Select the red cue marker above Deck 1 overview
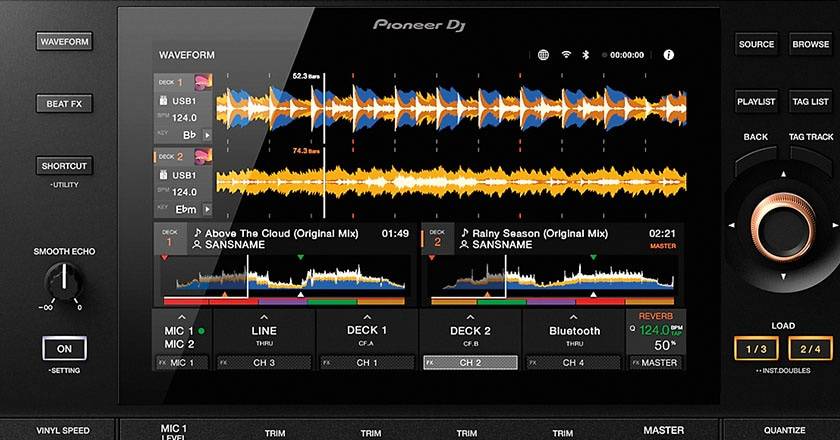The height and width of the screenshot is (440, 840). coord(164,258)
